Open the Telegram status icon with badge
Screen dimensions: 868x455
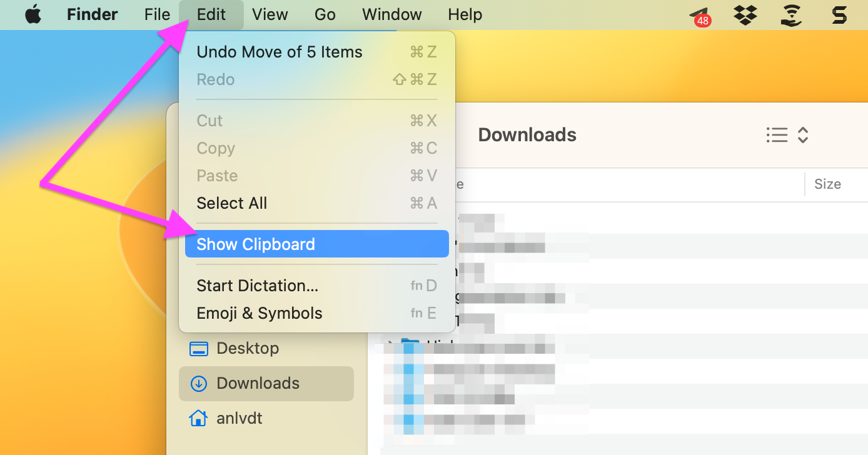click(700, 16)
